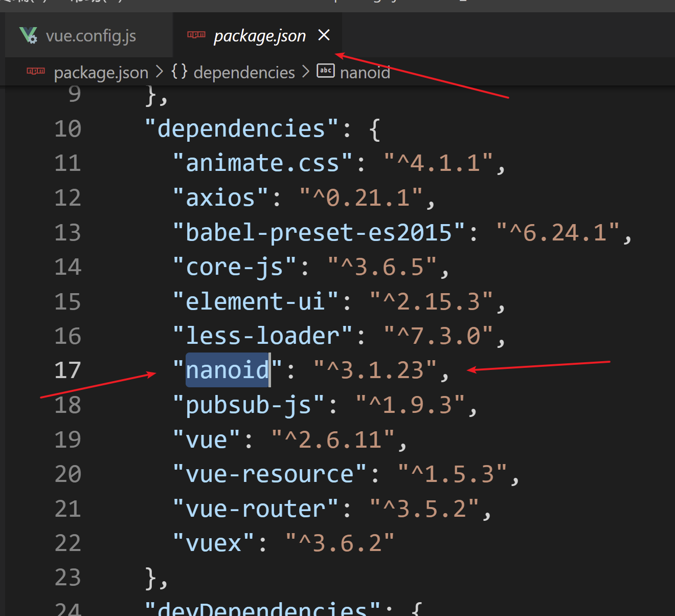Click the "axios" key

(x=220, y=197)
